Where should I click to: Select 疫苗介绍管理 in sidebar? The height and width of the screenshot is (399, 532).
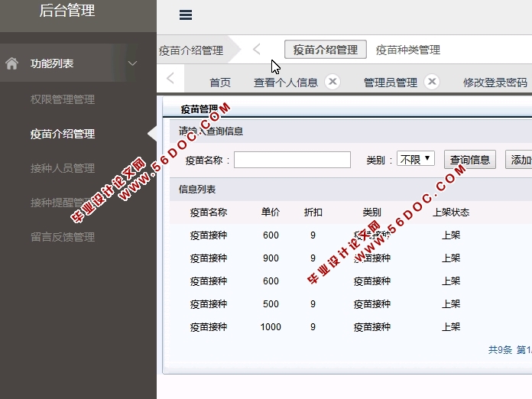click(x=63, y=134)
